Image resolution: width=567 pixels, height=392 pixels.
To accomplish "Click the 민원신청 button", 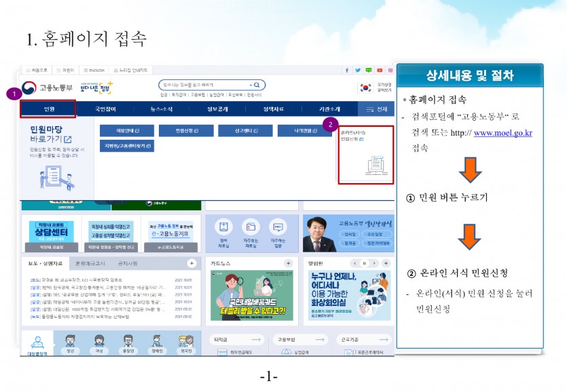I will coord(185,130).
